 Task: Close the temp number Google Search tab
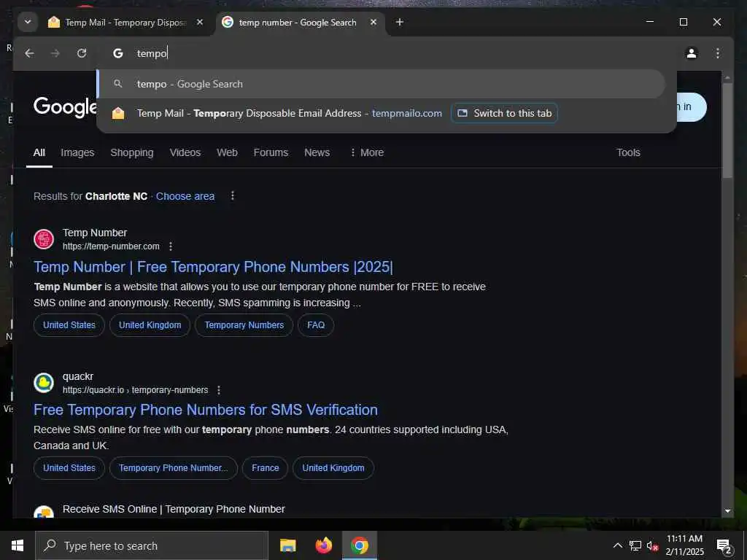tap(373, 22)
